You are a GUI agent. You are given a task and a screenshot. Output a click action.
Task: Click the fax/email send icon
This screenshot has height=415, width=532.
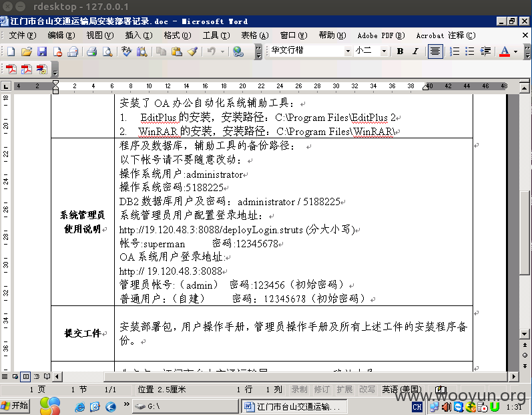[x=73, y=51]
